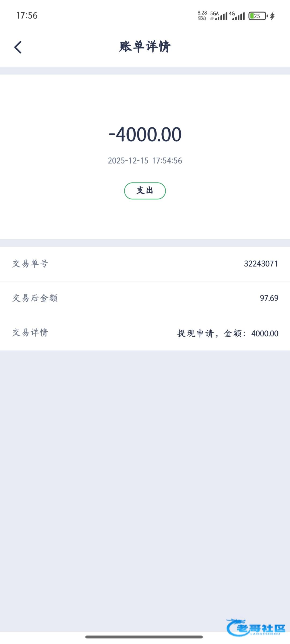Select the 交易单号 row label
This screenshot has height=644, width=290.
coord(30,264)
